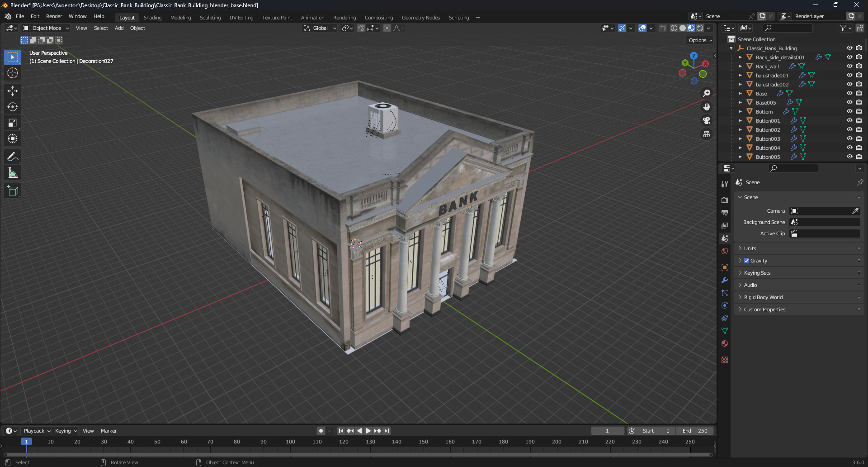868x467 pixels.
Task: Select the Transform tool
Action: [x=13, y=138]
